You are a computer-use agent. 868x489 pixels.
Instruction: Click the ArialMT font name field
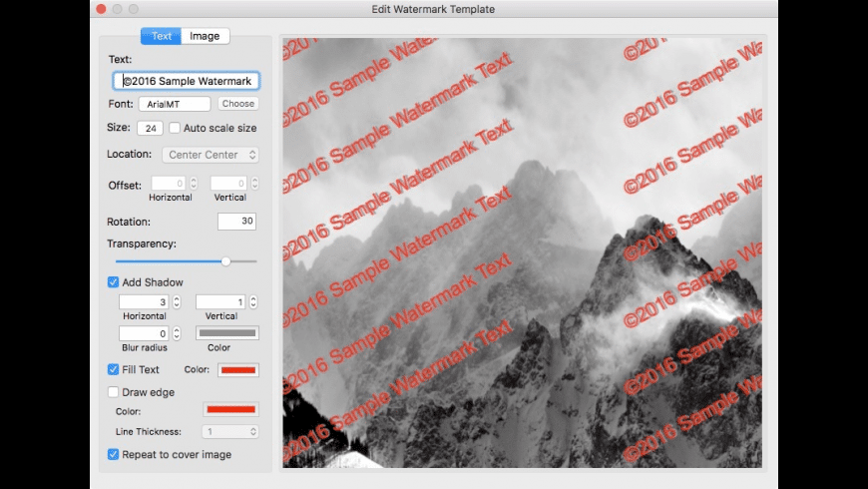(x=175, y=104)
